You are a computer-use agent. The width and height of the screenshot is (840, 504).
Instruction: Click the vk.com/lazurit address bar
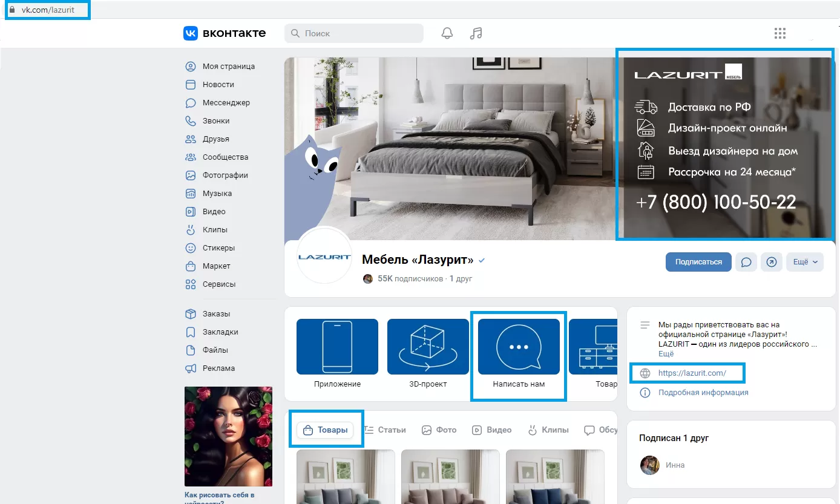click(48, 10)
